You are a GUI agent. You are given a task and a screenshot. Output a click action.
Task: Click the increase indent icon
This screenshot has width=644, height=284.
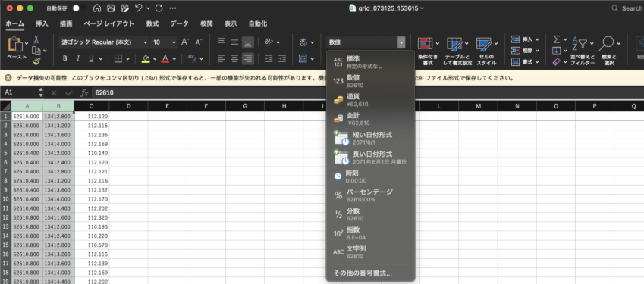pos(281,58)
